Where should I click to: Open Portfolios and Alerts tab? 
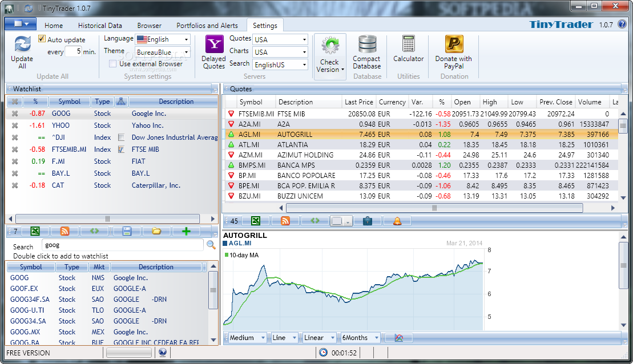pyautogui.click(x=207, y=26)
